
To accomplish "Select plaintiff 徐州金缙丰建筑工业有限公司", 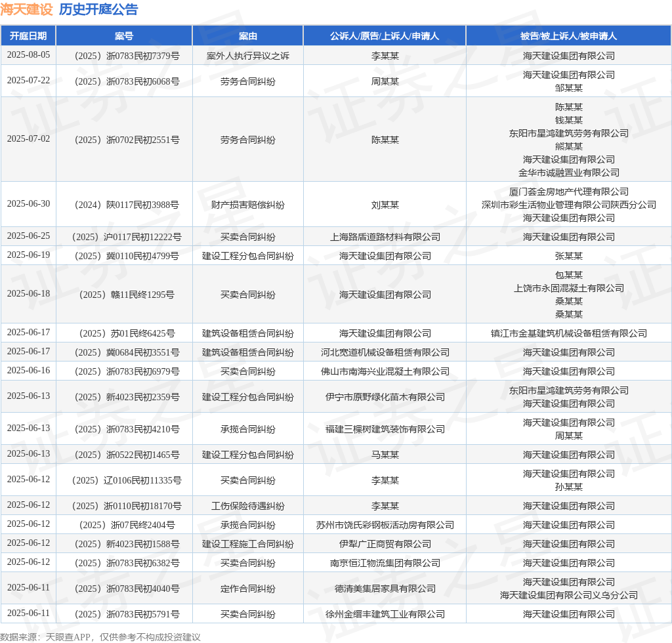I will tap(385, 614).
